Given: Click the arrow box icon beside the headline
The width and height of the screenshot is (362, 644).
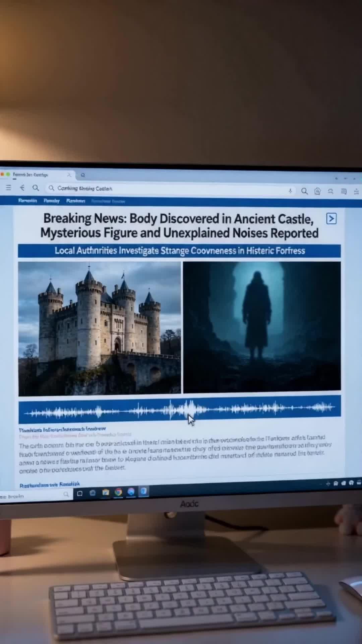Looking at the screenshot, I should click(x=331, y=219).
